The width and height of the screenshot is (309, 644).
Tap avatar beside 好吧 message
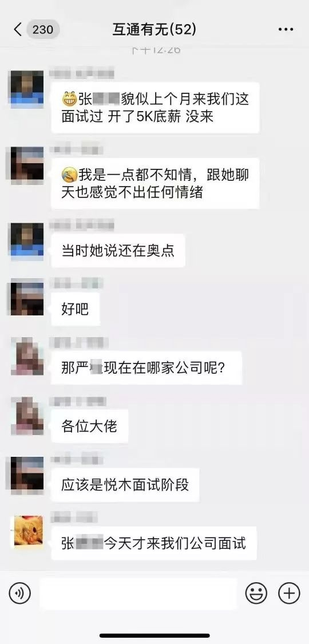coord(27,297)
